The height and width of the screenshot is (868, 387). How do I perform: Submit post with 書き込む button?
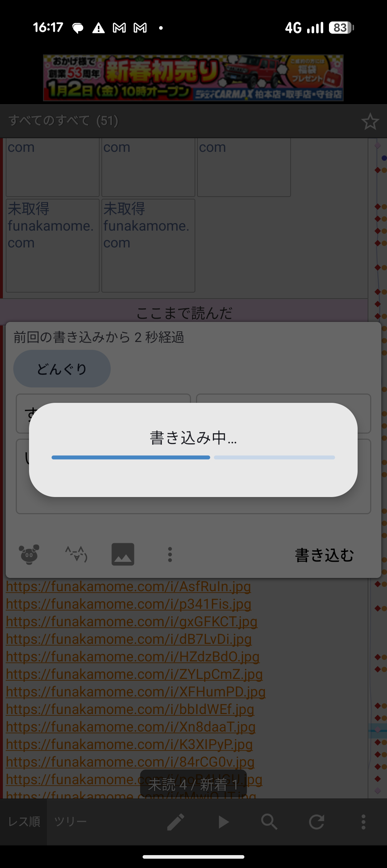coord(324,555)
